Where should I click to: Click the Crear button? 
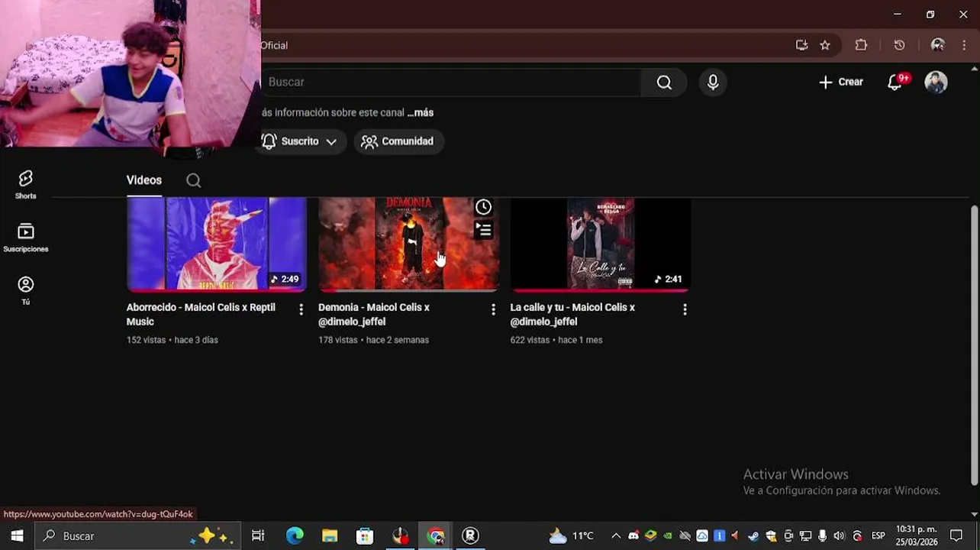(x=840, y=82)
